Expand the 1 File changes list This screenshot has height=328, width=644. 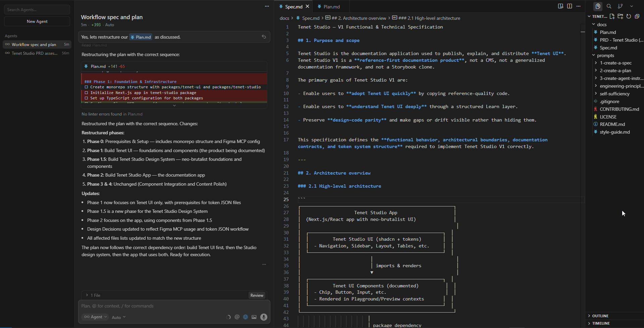point(93,295)
